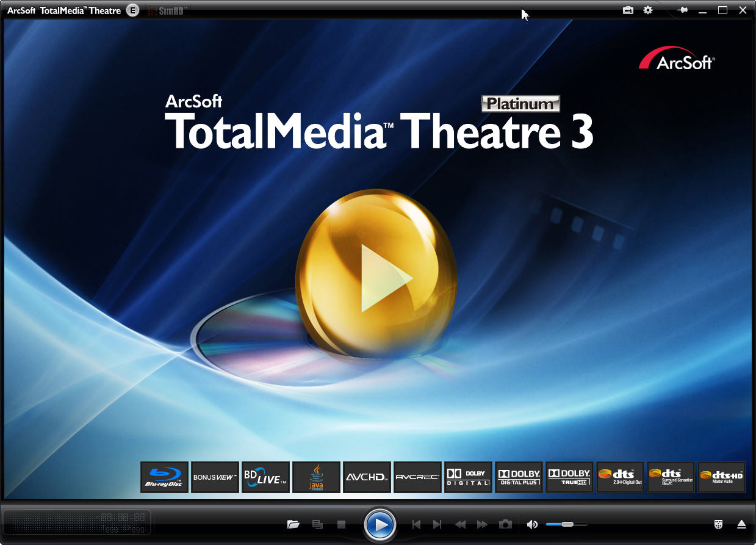Click the dts Surround Sensation badge

pyautogui.click(x=671, y=477)
